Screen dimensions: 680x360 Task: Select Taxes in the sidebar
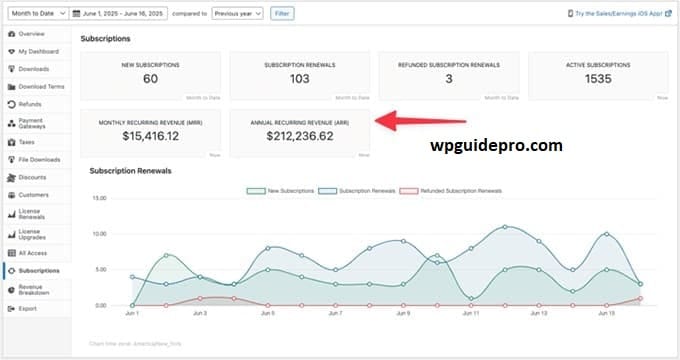point(26,142)
